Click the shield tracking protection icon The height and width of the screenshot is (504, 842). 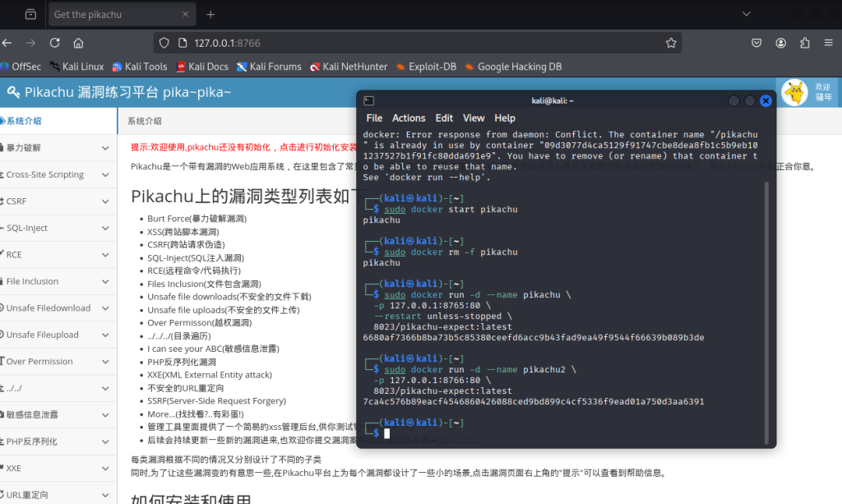click(x=164, y=43)
